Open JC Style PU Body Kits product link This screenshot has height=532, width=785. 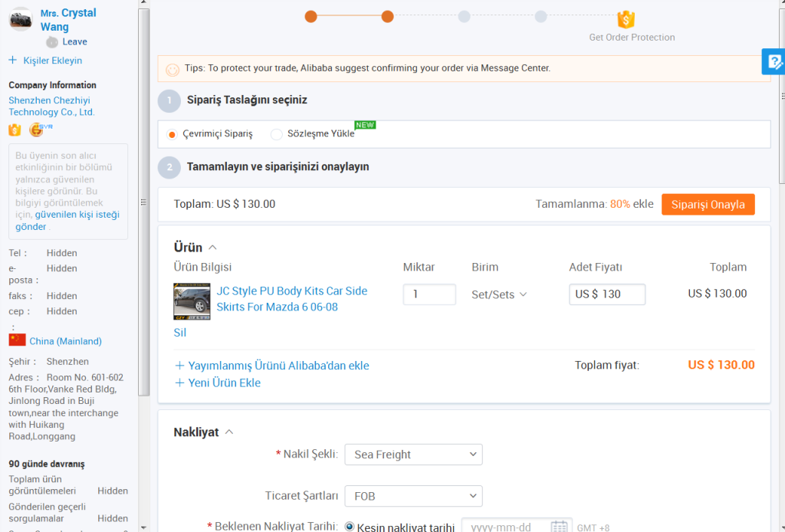[x=292, y=299]
